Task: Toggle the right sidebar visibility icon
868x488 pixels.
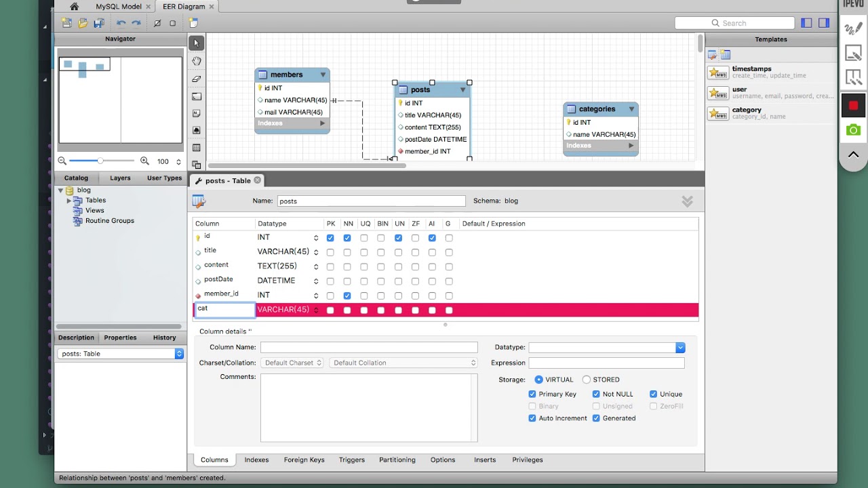Action: [824, 23]
